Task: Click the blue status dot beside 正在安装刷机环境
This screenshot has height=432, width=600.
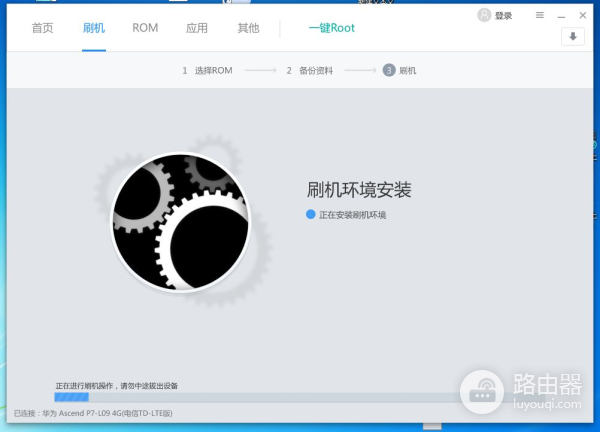Action: [x=310, y=214]
